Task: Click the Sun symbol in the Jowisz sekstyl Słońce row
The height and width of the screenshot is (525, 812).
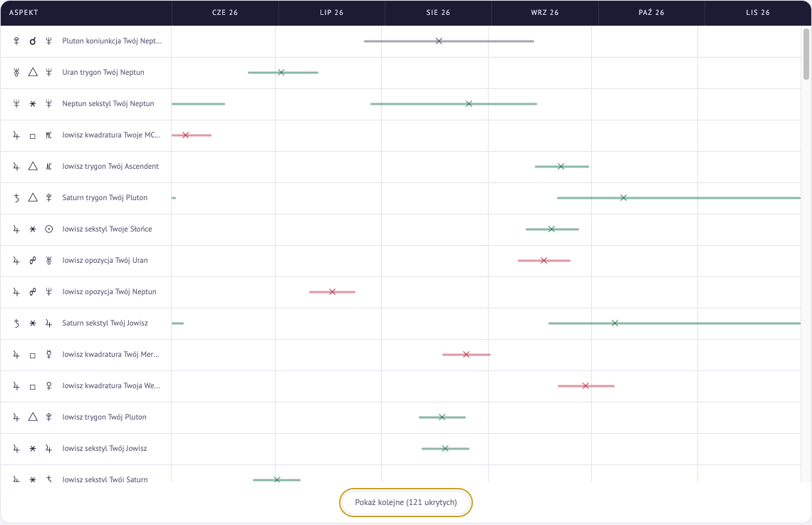Action: 48,229
